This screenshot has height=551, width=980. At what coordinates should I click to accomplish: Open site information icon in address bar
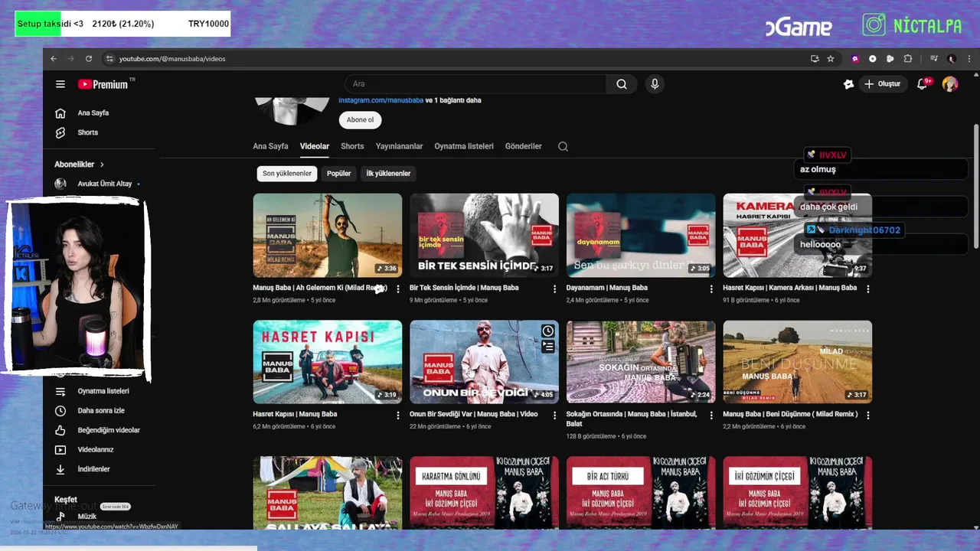coord(109,59)
